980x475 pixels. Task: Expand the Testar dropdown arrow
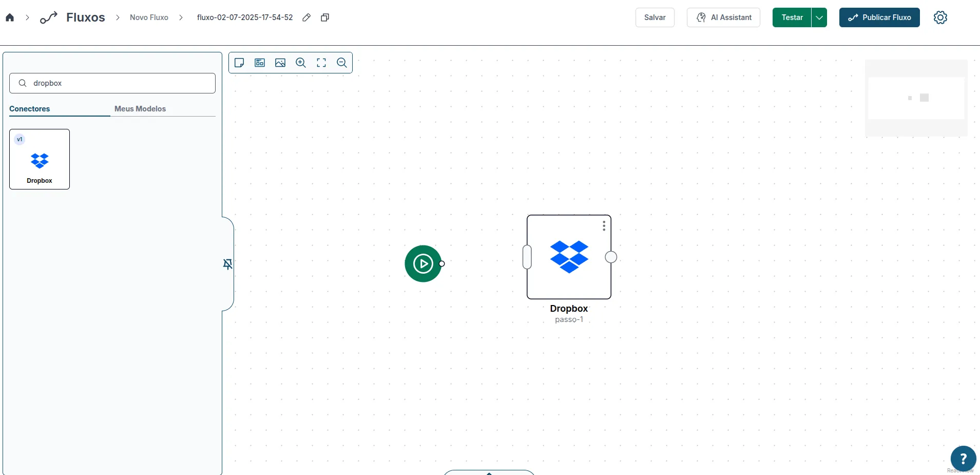(819, 17)
